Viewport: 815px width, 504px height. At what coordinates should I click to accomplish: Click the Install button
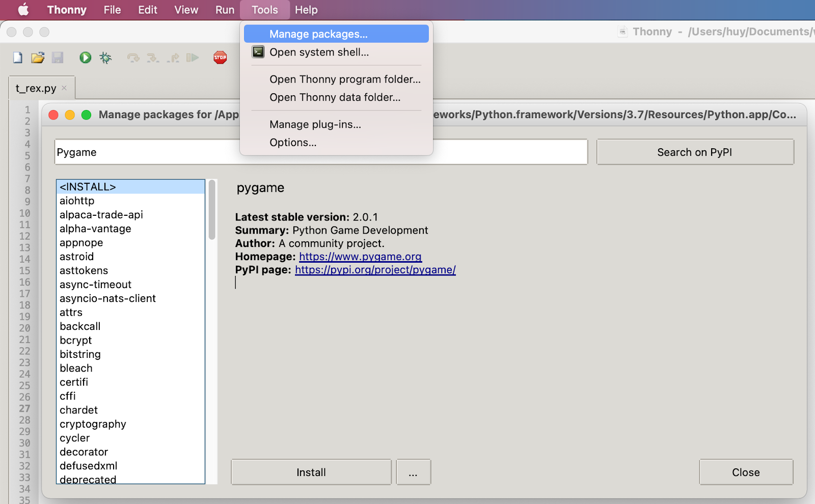tap(311, 472)
